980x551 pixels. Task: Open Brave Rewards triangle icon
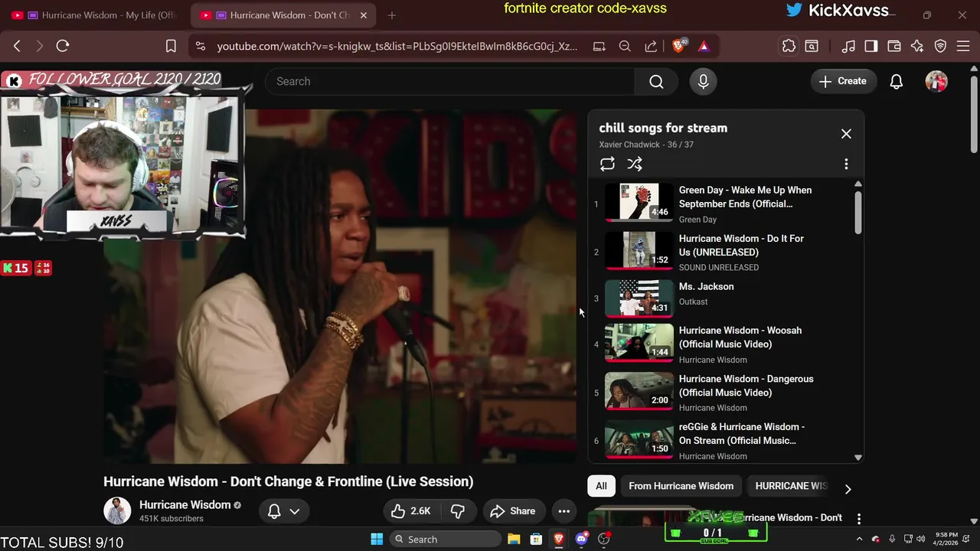click(x=704, y=46)
